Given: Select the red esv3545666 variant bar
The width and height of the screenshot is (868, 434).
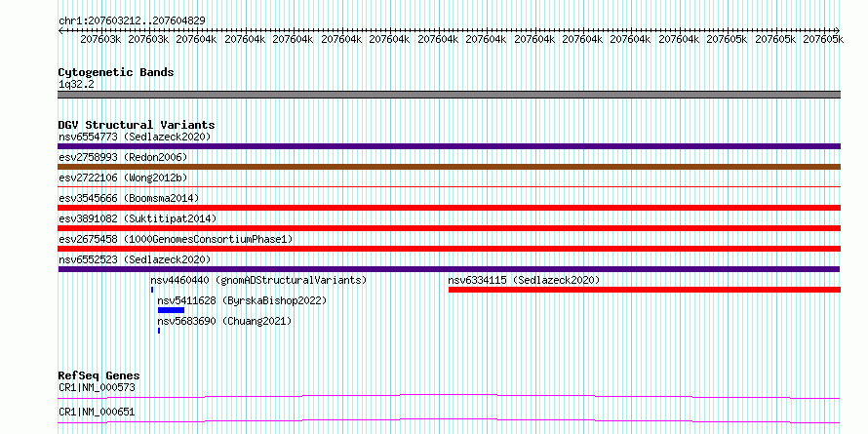Looking at the screenshot, I should [449, 208].
